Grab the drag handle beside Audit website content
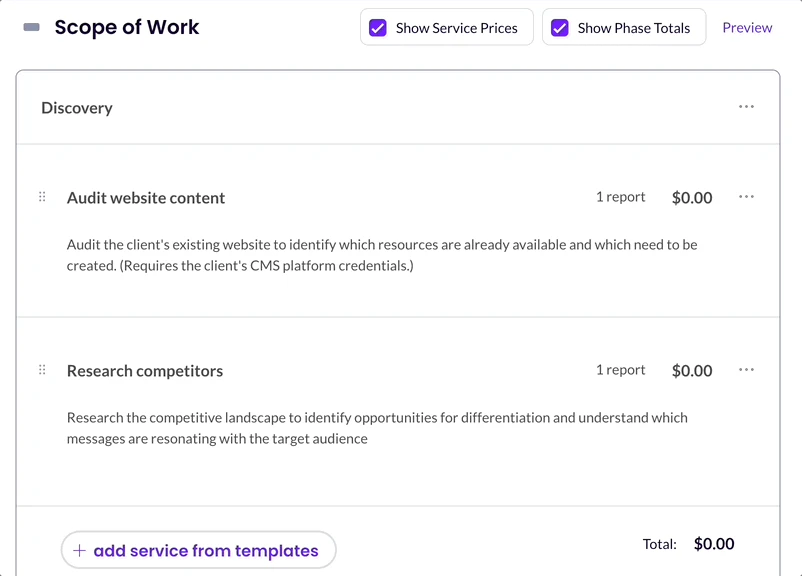The width and height of the screenshot is (802, 576). [41, 197]
